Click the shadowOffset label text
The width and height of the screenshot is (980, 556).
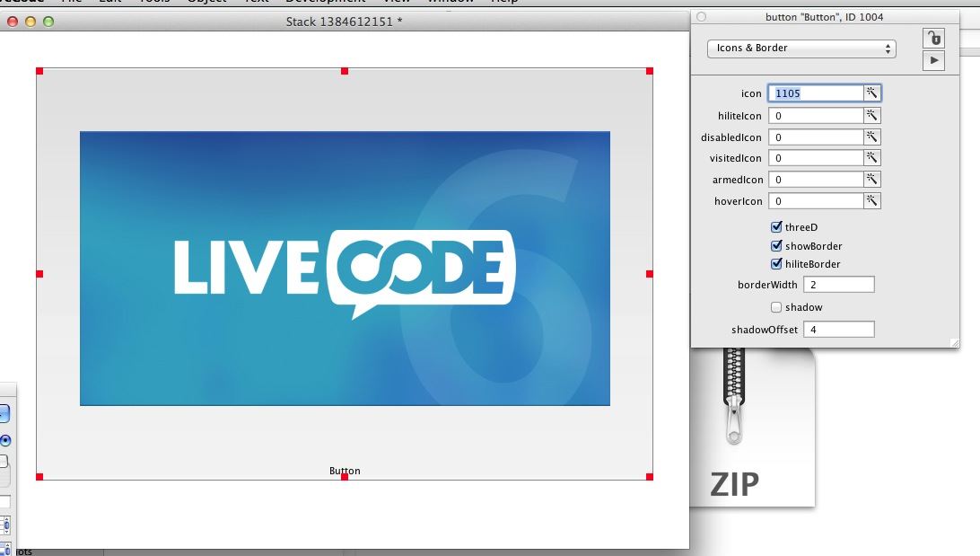(765, 330)
